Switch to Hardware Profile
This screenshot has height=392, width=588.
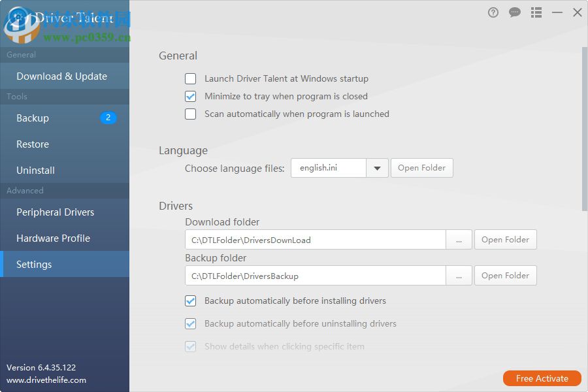point(65,238)
